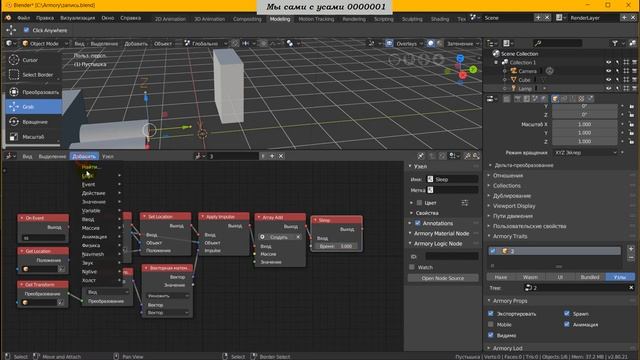Collapse the Armory Logic Node panel
Image resolution: width=640 pixels, height=360 pixels.
point(438,244)
